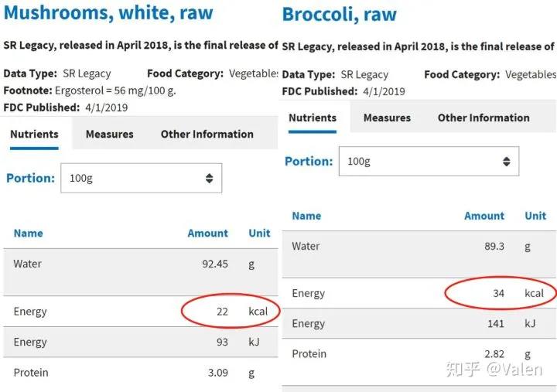Image resolution: width=557 pixels, height=392 pixels.
Task: Select the Broccoli Nutrients tab
Action: click(x=313, y=118)
